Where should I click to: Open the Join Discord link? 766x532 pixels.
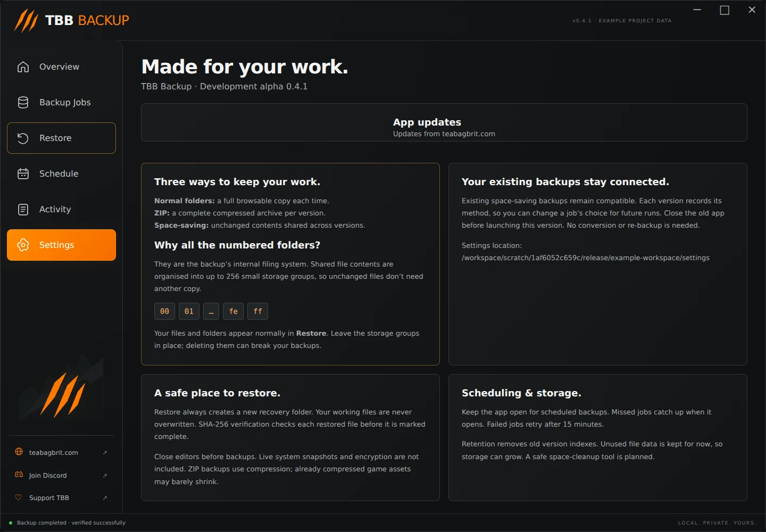61,476
